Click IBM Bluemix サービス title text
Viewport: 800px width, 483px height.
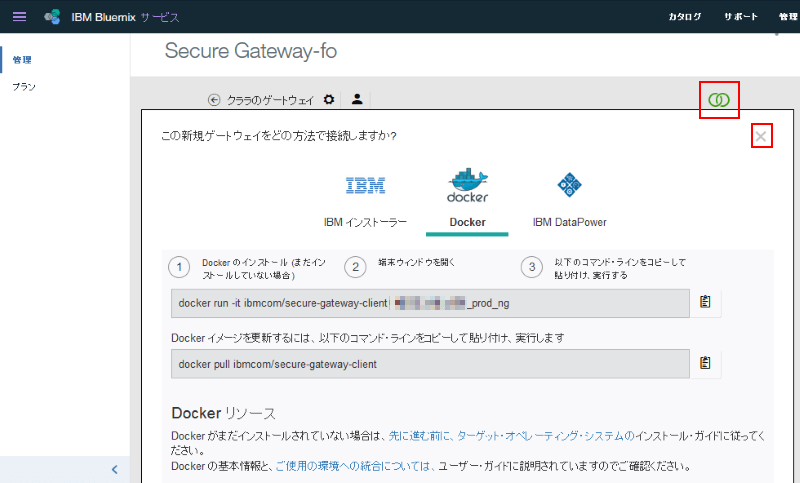126,17
